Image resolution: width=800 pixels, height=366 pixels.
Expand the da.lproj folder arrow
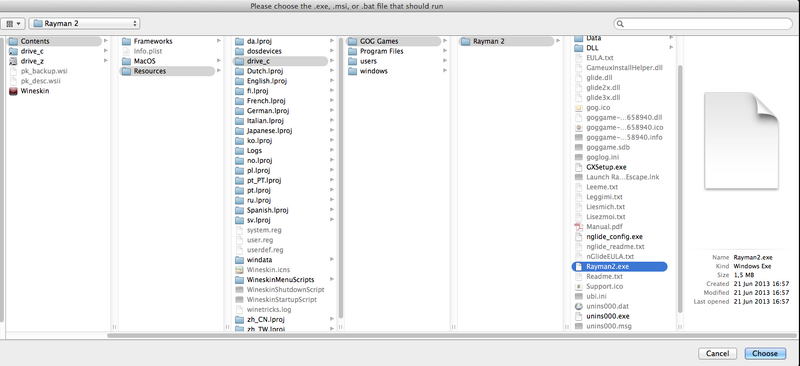pos(332,41)
